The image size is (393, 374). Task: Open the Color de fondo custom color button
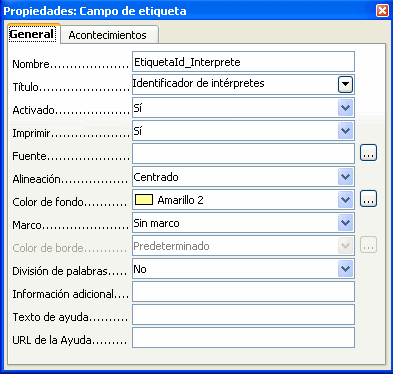pos(368,199)
